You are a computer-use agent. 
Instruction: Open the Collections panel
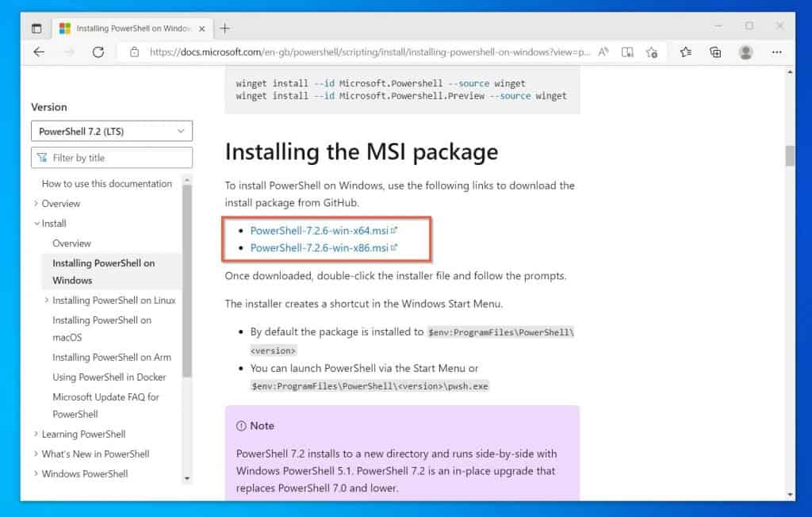coord(715,52)
